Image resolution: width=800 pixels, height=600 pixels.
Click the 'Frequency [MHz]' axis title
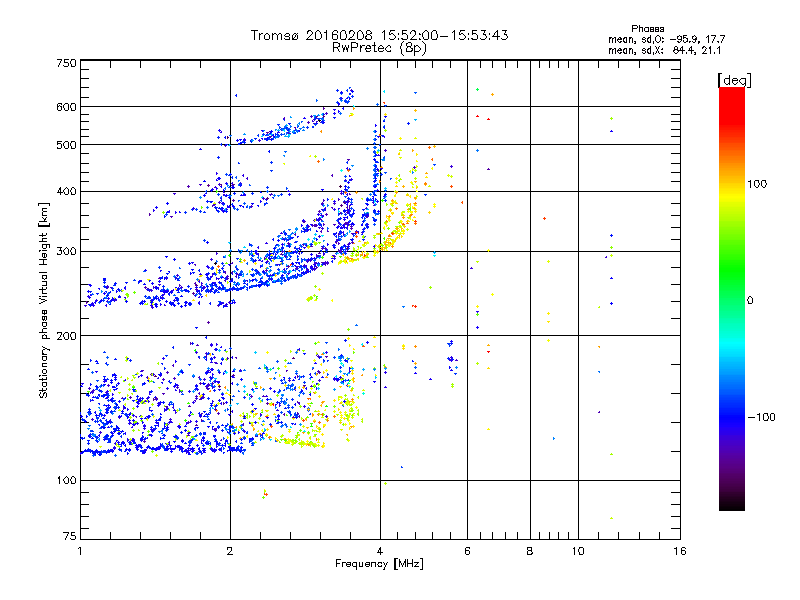[379, 564]
